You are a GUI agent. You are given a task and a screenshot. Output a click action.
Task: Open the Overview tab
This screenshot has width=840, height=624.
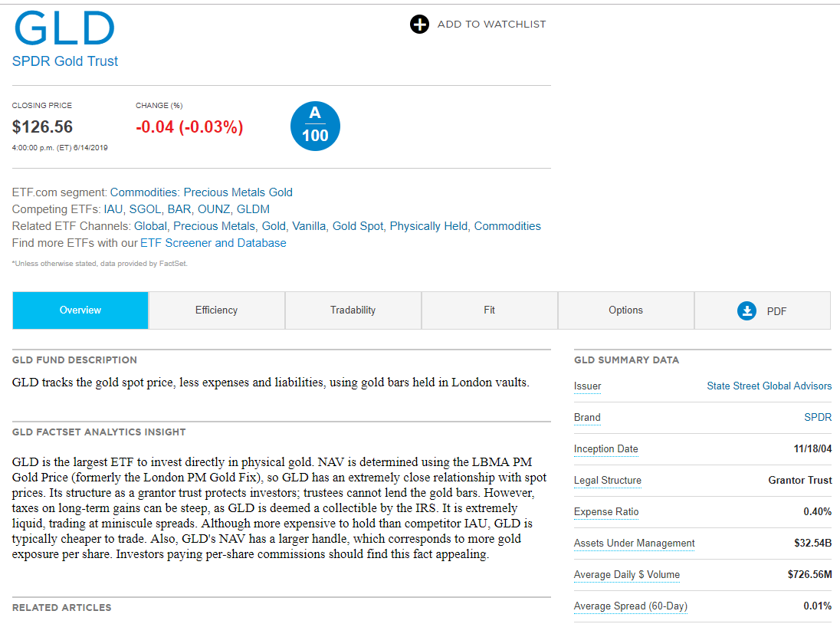coord(80,310)
